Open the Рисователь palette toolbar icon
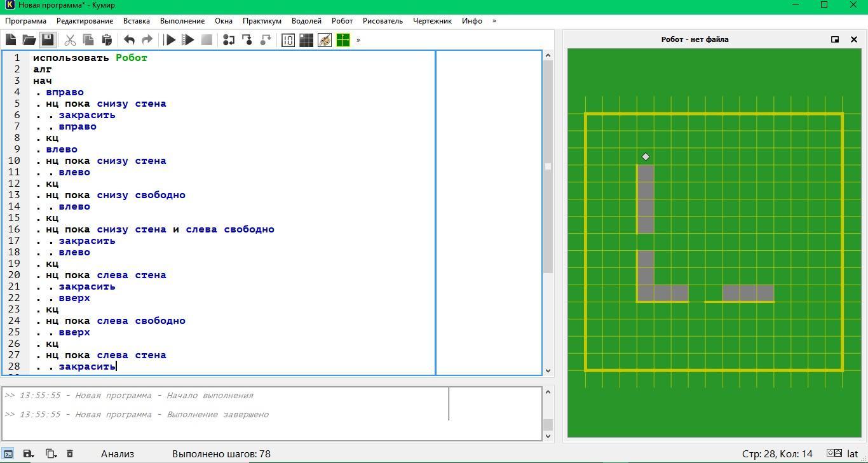Viewport: 868px width, 463px height. coord(325,40)
